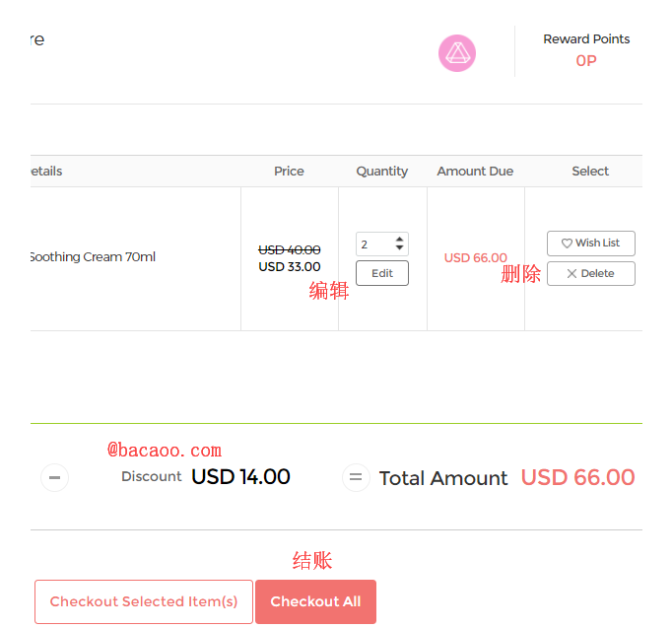The height and width of the screenshot is (629, 672).
Task: Click the red USD 66.00 amount due
Action: [475, 258]
